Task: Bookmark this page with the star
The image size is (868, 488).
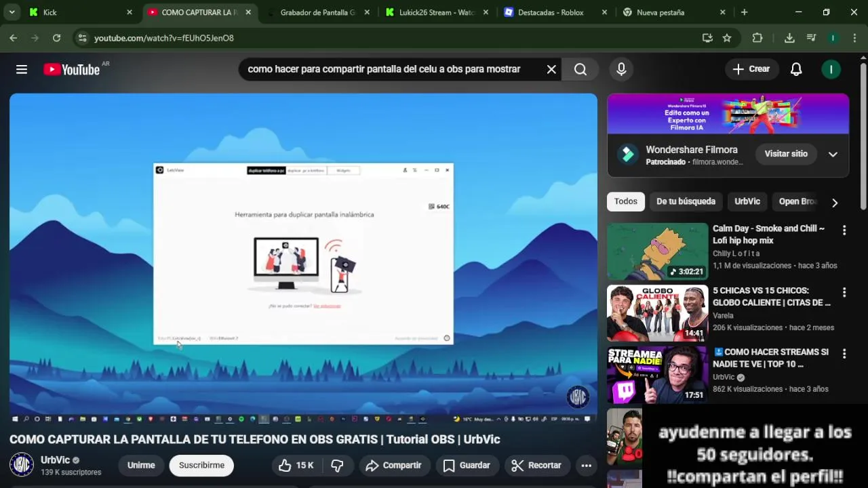Action: pyautogui.click(x=727, y=38)
